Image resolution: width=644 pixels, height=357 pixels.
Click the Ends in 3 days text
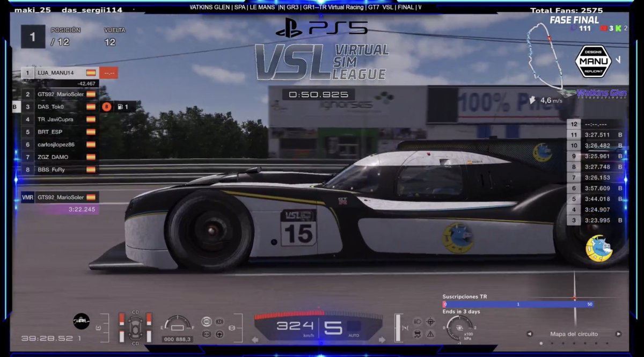point(461,312)
